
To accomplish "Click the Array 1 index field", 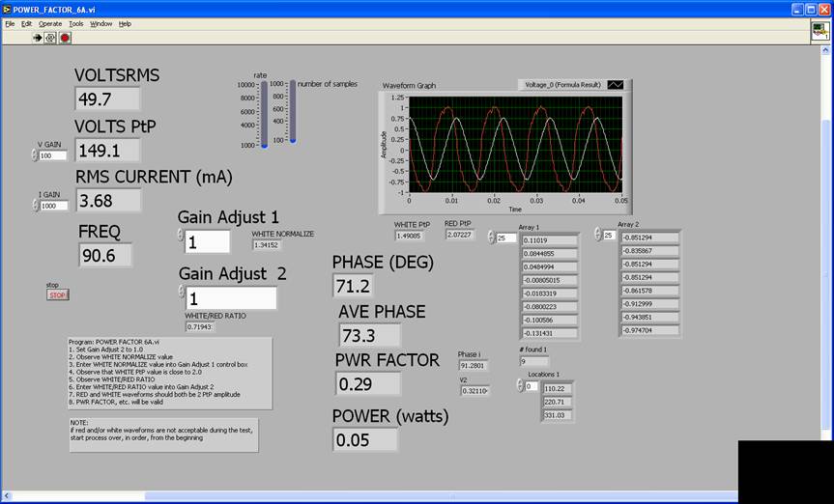I will [x=507, y=238].
